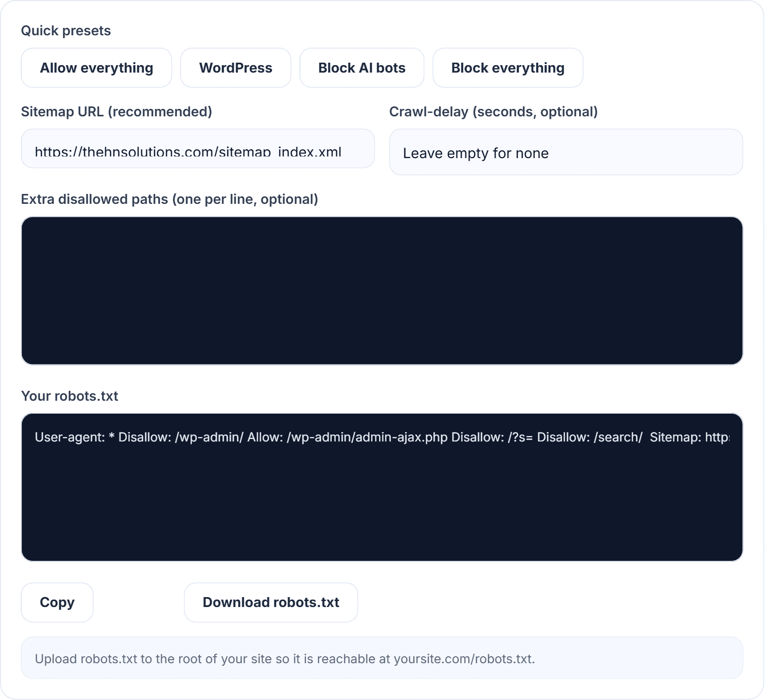The image size is (765, 700).
Task: Click the Extra disallowed paths label
Action: tap(170, 199)
